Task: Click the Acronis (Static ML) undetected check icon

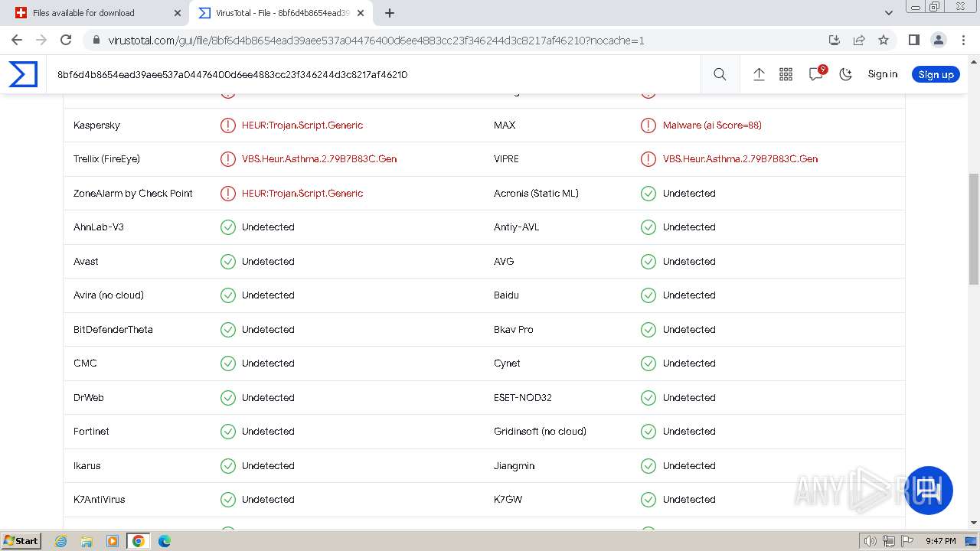Action: [x=648, y=194]
